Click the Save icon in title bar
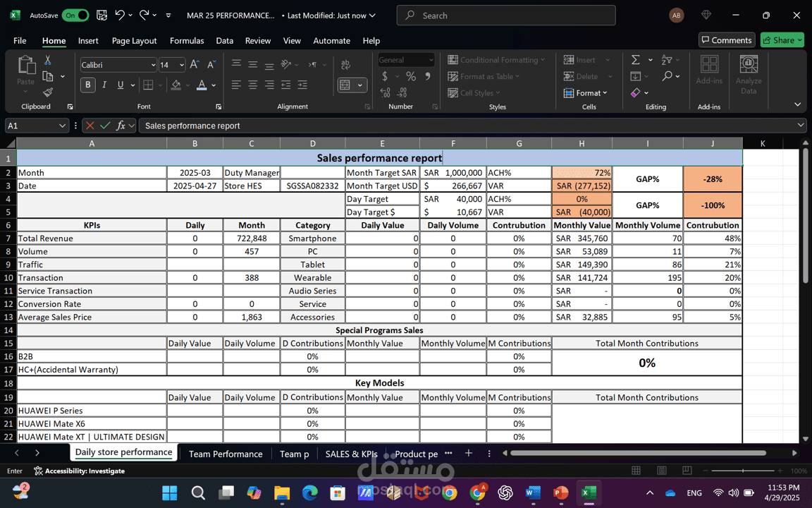812x508 pixels. coord(102,16)
